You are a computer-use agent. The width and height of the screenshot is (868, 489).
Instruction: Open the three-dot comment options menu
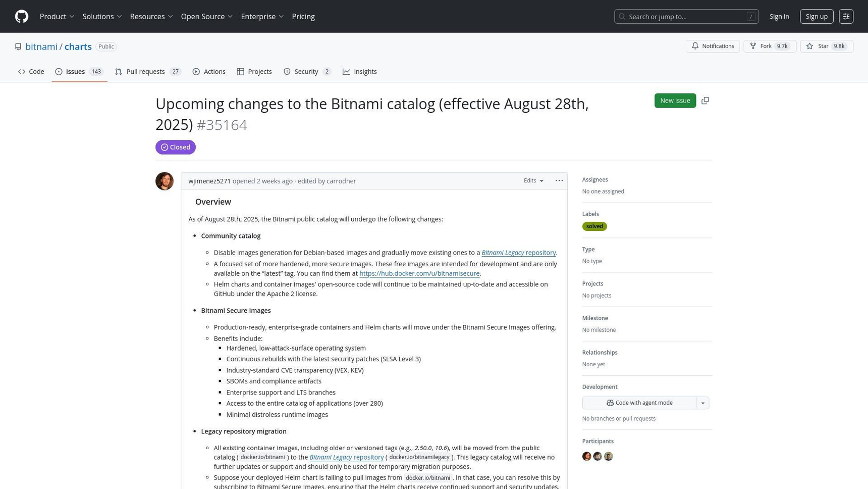(559, 181)
